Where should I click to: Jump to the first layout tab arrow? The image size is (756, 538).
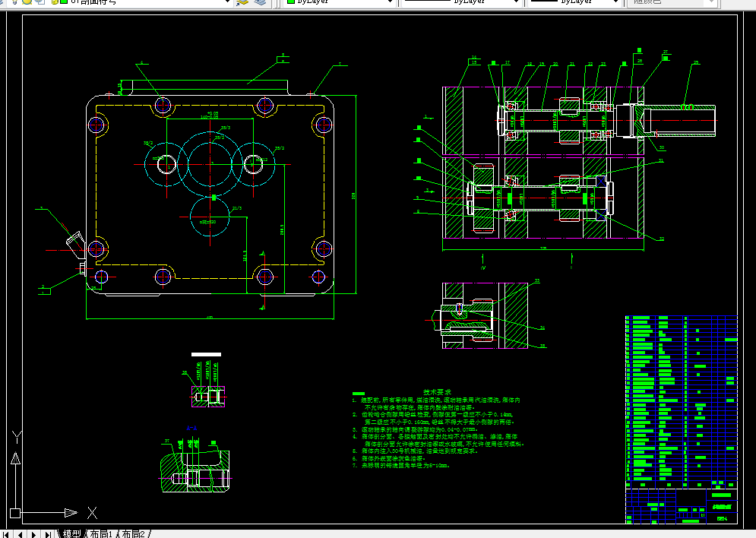click(6, 534)
